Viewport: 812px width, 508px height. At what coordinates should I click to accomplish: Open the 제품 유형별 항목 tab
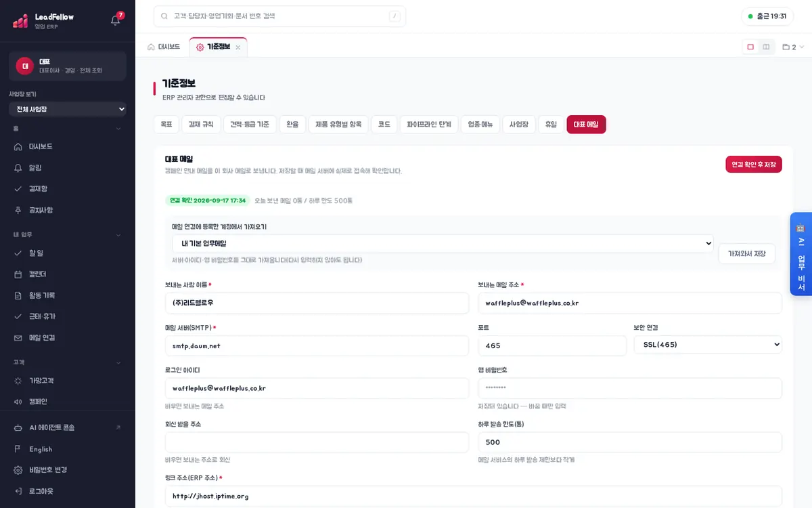point(338,125)
